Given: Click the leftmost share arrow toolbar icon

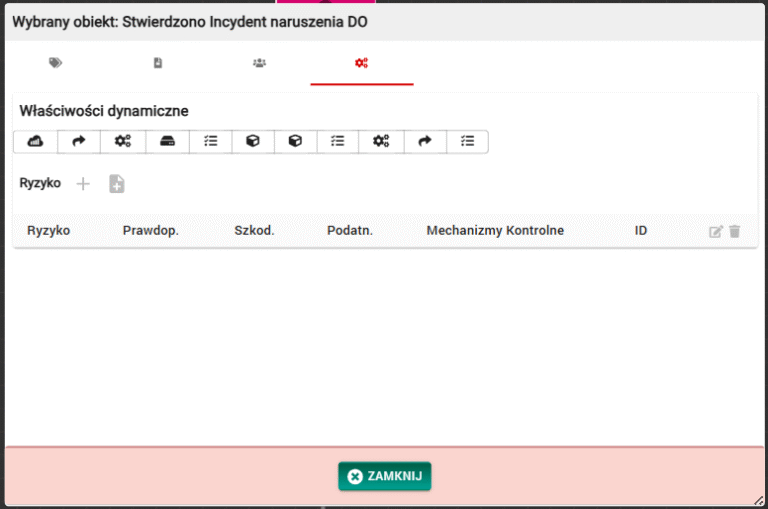Looking at the screenshot, I should [79, 142].
